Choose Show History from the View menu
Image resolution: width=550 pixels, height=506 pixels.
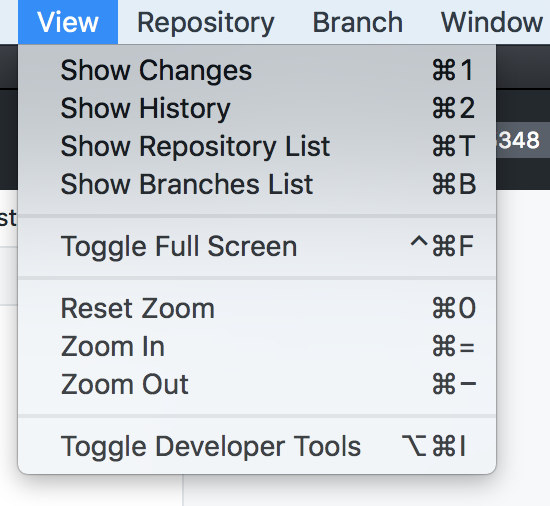(257, 108)
